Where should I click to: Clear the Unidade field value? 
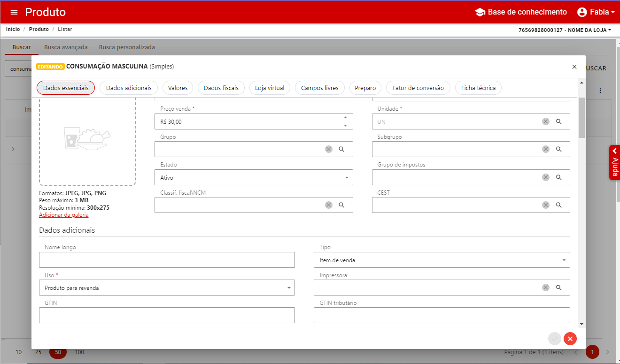[545, 121]
